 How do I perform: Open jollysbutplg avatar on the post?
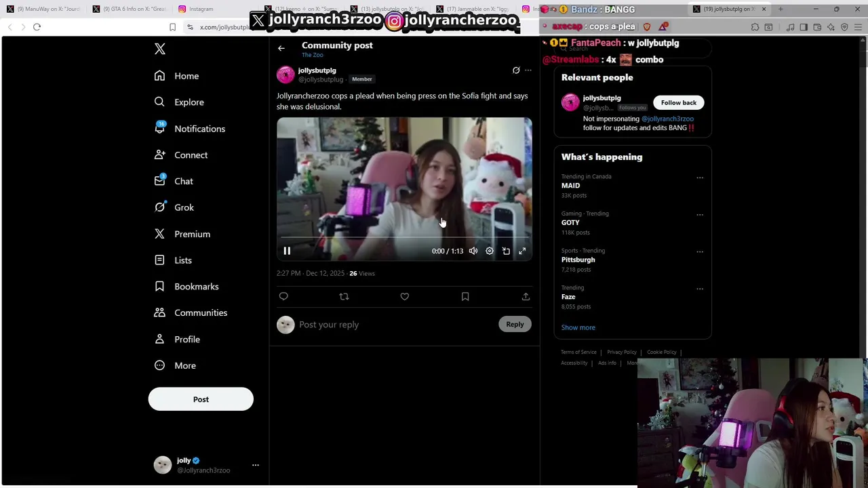285,75
